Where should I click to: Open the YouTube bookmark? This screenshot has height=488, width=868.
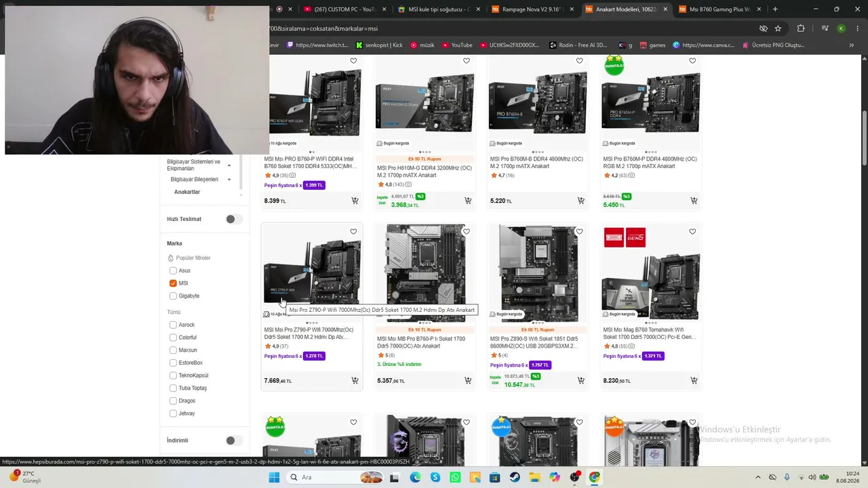[457, 45]
